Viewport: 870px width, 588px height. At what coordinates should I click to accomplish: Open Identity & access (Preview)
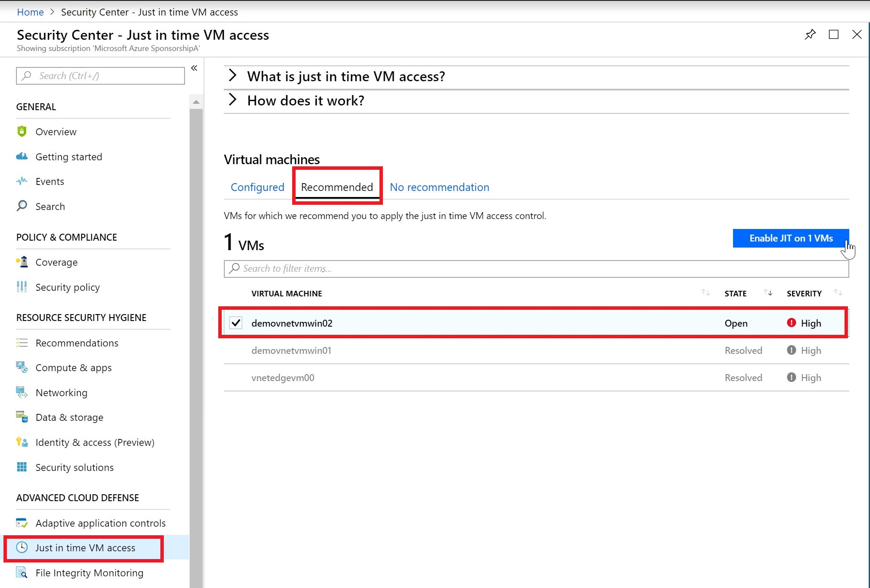[95, 442]
